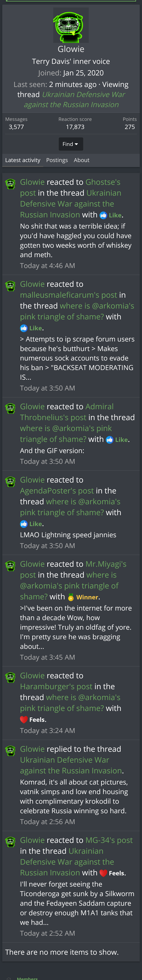Open Mr.Miyagi's post link

coord(73,569)
